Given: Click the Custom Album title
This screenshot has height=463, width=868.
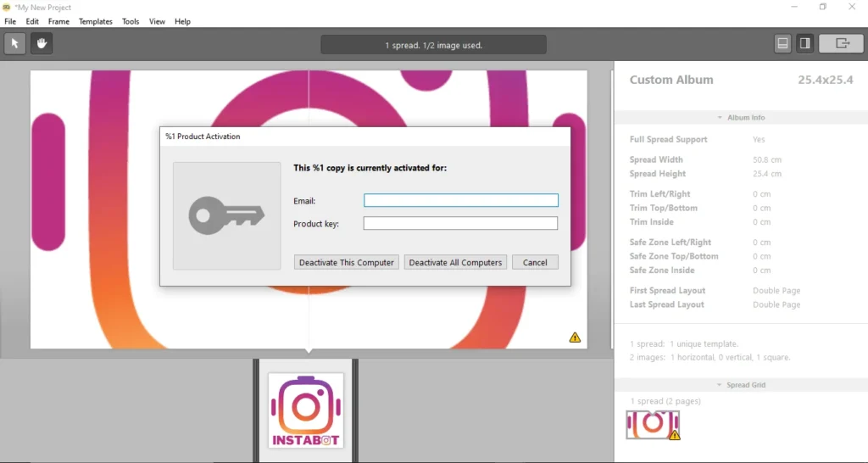Looking at the screenshot, I should (x=671, y=80).
